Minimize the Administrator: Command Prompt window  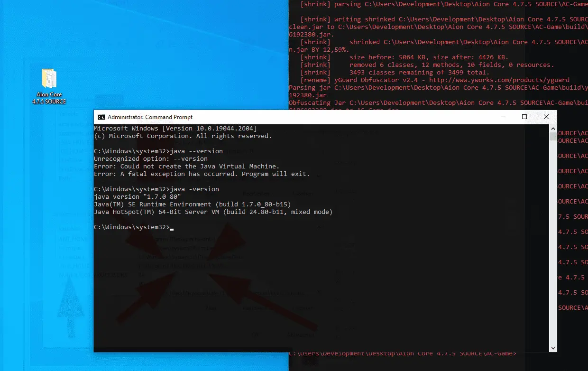point(503,117)
